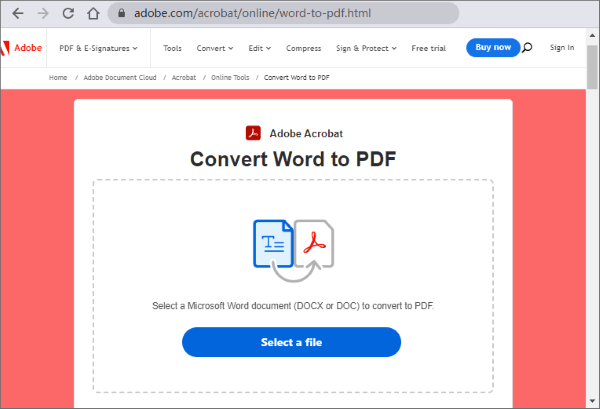
Task: Go to Online Tools breadcrumb link
Action: (x=231, y=76)
